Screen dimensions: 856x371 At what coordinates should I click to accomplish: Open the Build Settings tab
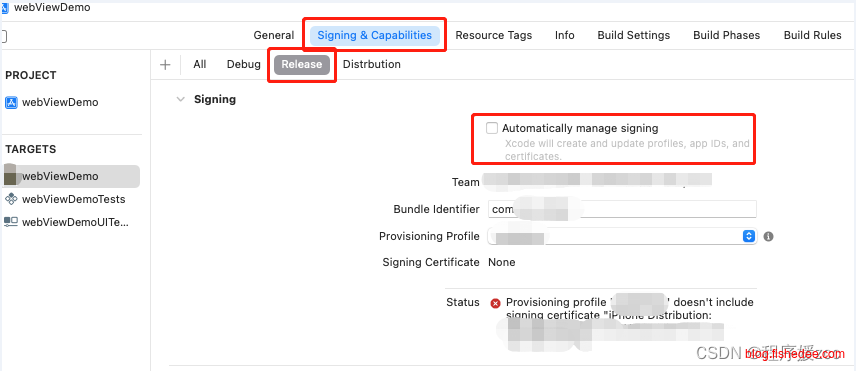tap(633, 35)
